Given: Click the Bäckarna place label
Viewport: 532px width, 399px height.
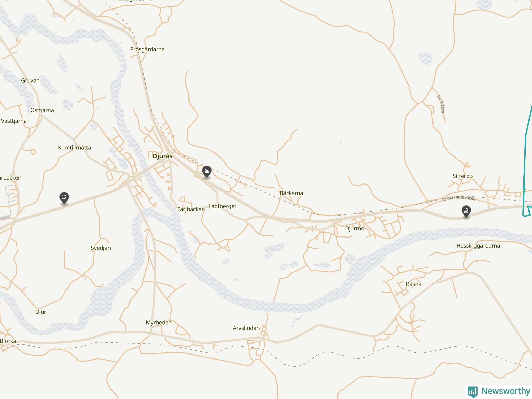Looking at the screenshot, I should point(291,193).
